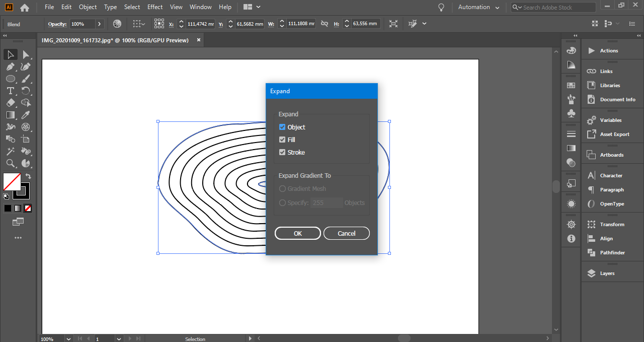
Task: Open the Automation workspace dropdown
Action: click(478, 7)
